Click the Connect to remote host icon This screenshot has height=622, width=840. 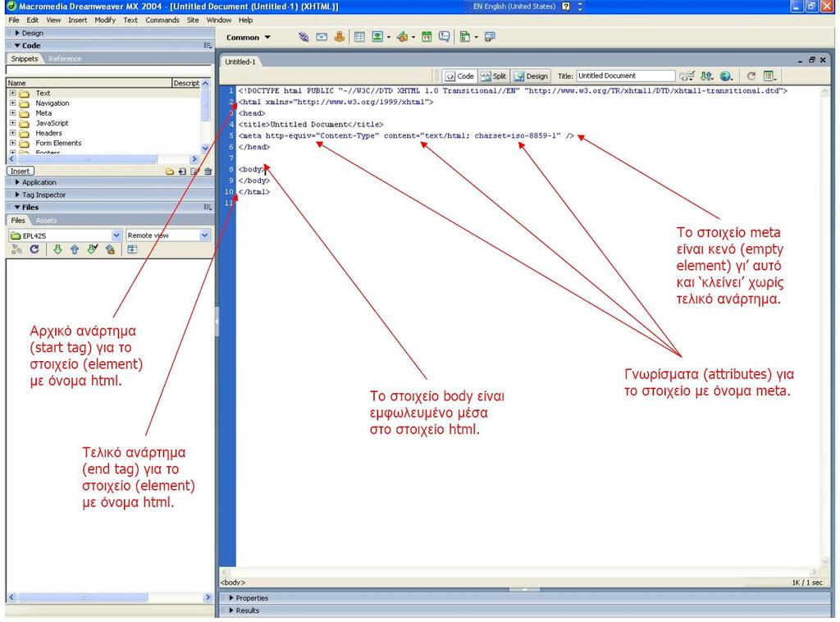tap(16, 249)
